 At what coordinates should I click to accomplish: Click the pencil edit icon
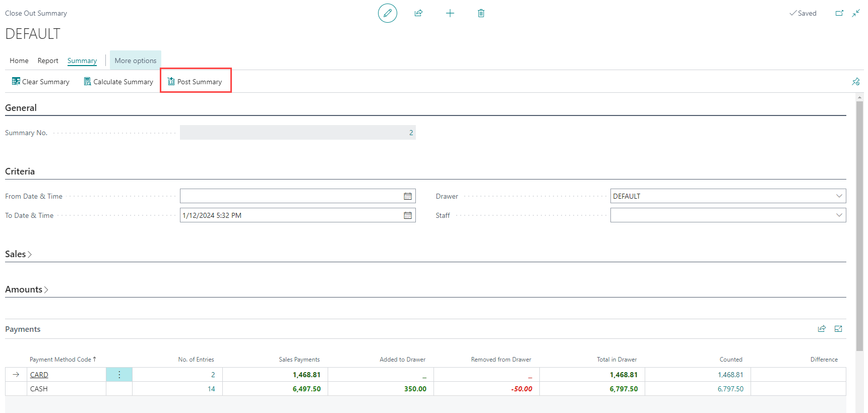point(387,13)
